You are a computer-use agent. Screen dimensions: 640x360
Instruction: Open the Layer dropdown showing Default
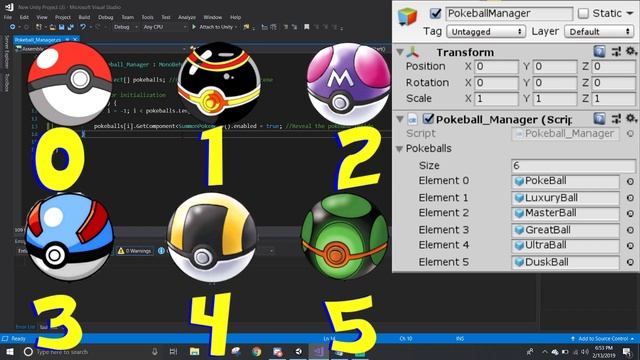click(x=599, y=31)
